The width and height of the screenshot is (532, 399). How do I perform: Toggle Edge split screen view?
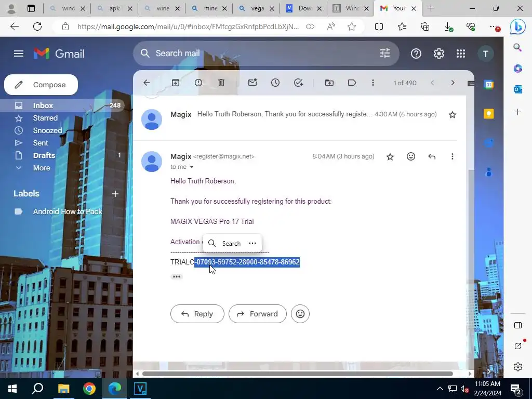379,26
